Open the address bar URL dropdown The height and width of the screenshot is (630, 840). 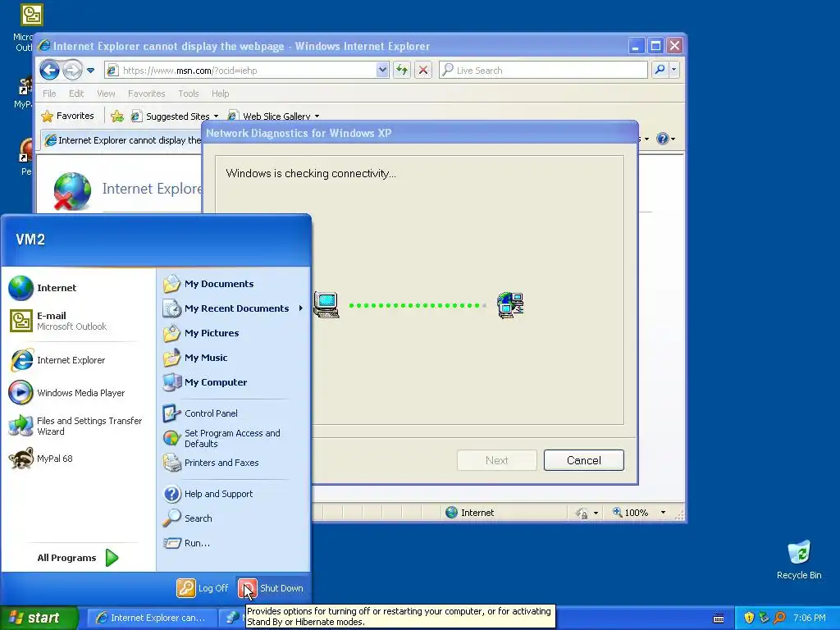click(x=382, y=71)
